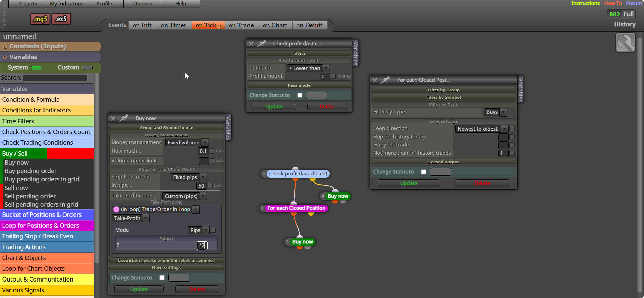Open Variables side tab of Closed Position panel
The image size is (644, 298).
(521, 90)
